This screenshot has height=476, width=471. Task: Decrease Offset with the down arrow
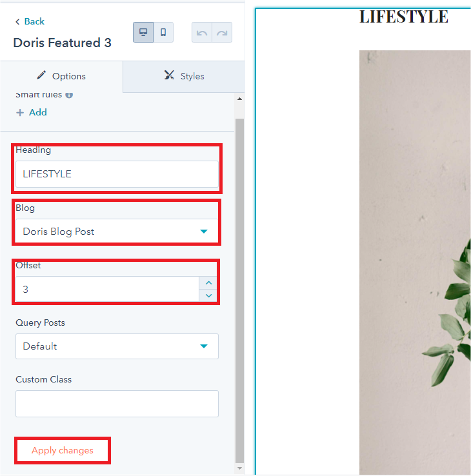pyautogui.click(x=208, y=295)
